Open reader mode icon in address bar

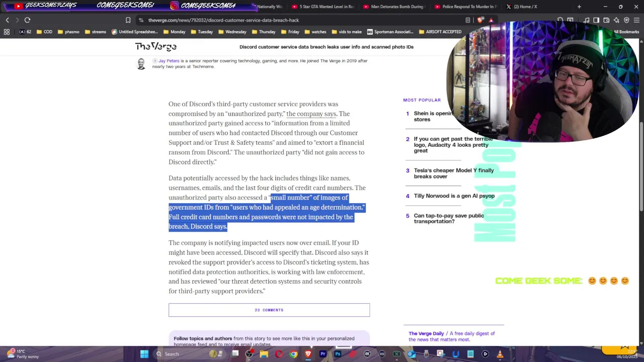coord(468,20)
